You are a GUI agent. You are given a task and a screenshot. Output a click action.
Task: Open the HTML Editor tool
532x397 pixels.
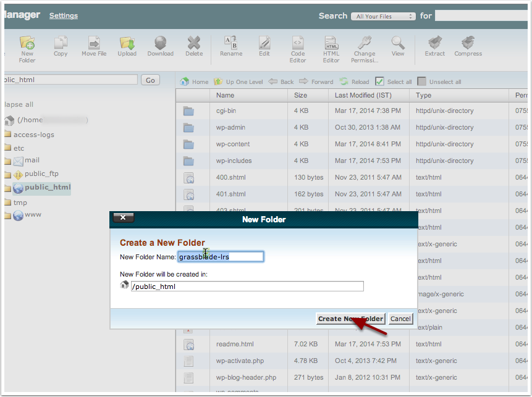[x=331, y=44]
